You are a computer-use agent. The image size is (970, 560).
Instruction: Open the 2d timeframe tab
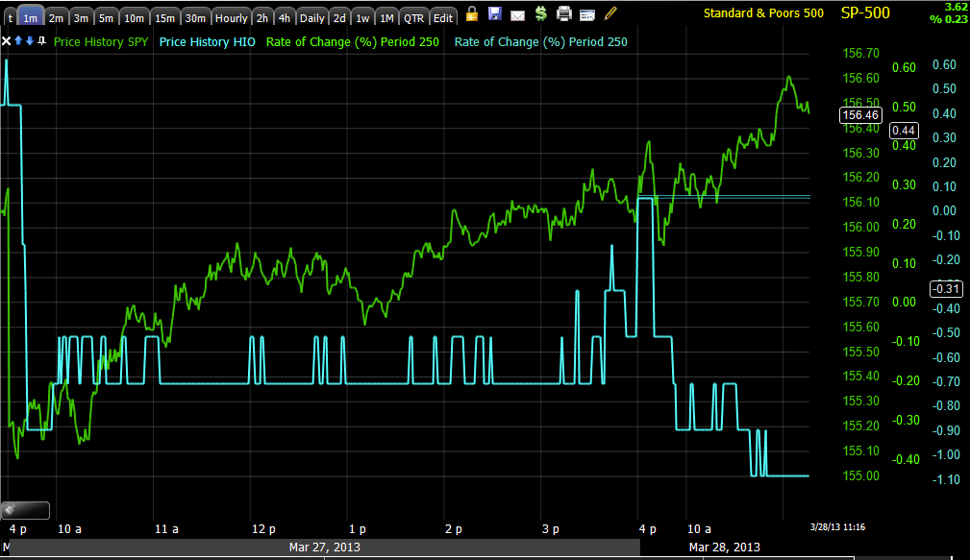coord(339,18)
